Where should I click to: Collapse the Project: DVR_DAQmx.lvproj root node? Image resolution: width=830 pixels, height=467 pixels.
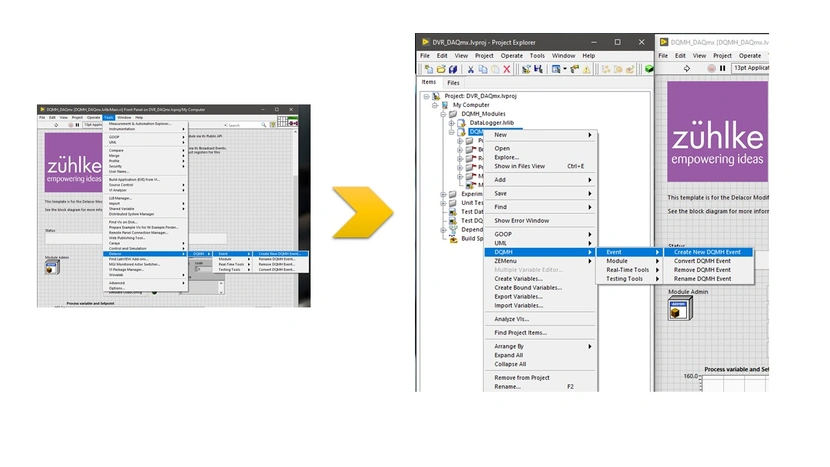click(x=426, y=96)
